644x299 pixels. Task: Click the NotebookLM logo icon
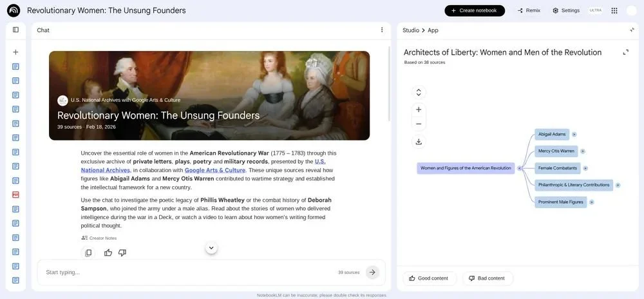click(14, 11)
